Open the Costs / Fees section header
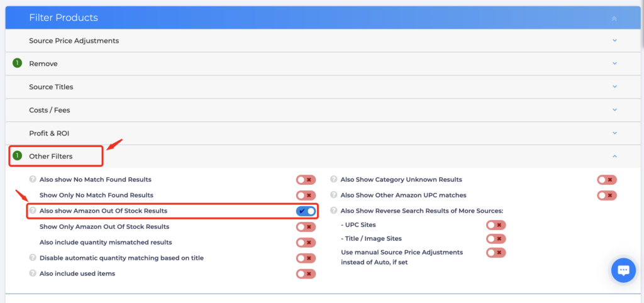Image resolution: width=644 pixels, height=303 pixels. coord(323,110)
